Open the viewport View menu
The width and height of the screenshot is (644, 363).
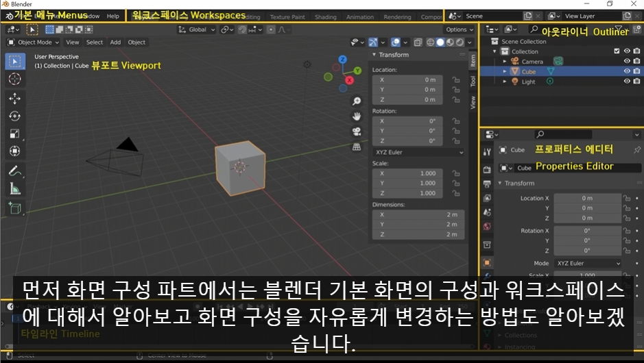pyautogui.click(x=72, y=42)
